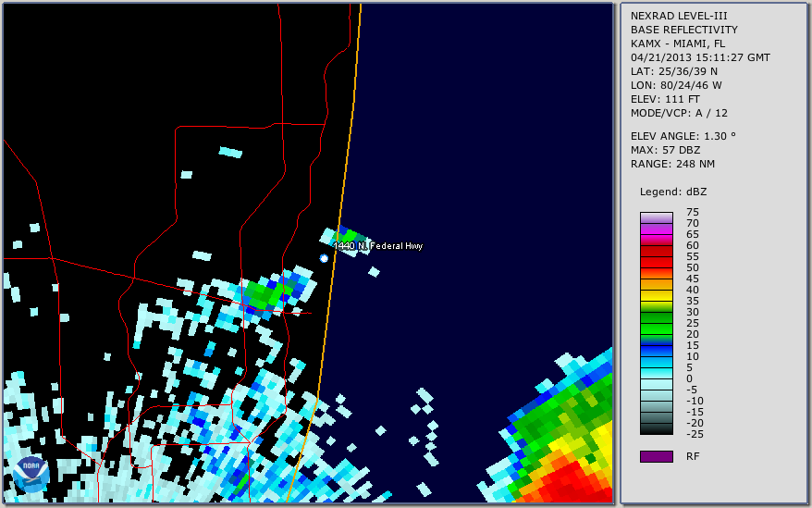Click the 75 value on the legend scale
This screenshot has height=508, width=812.
(693, 212)
